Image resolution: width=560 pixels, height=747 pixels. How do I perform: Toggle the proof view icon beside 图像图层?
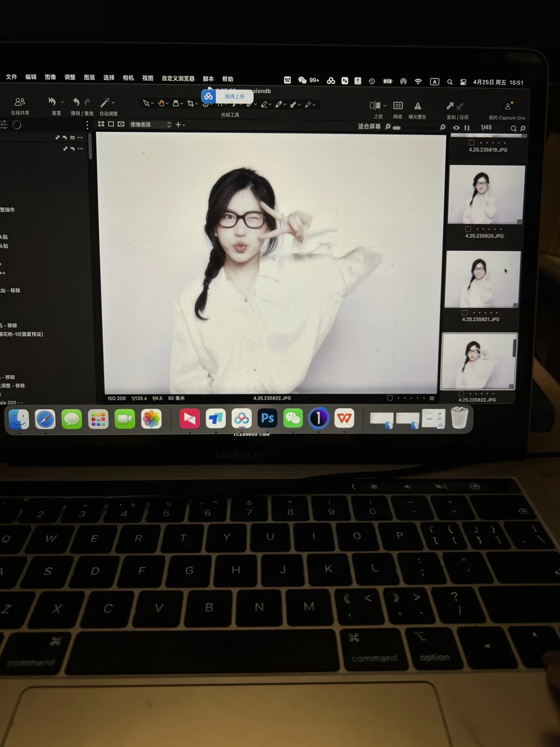coord(121,124)
